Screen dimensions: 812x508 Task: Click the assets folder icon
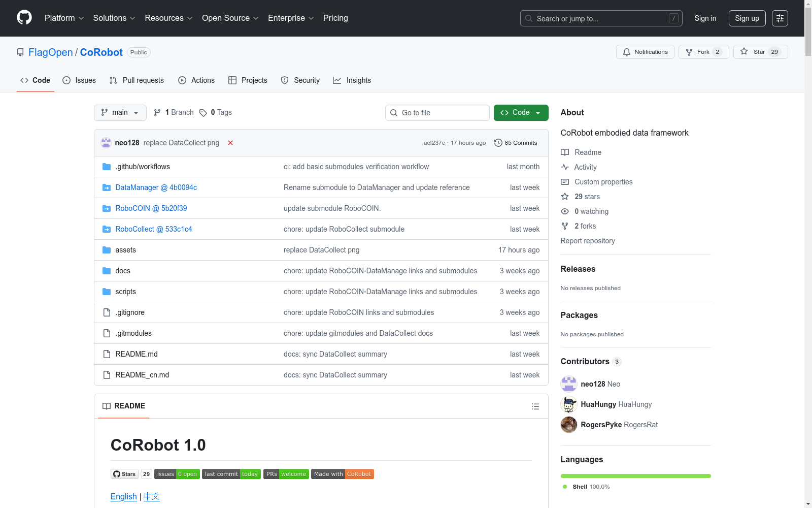[107, 250]
